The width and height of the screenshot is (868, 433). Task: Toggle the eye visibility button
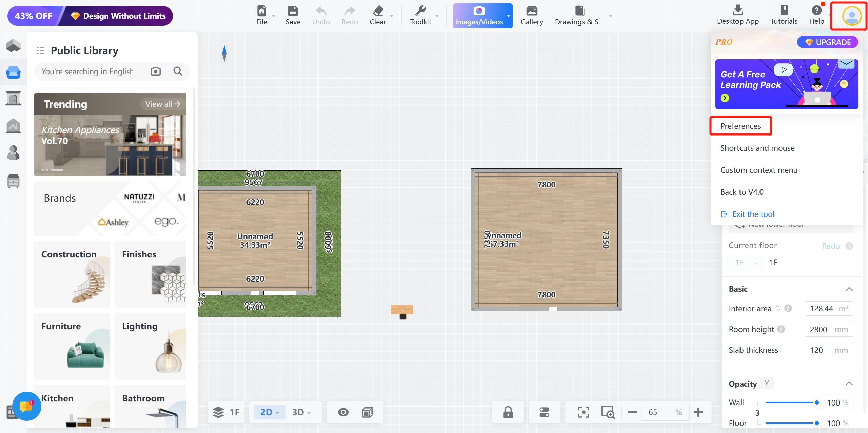(343, 412)
